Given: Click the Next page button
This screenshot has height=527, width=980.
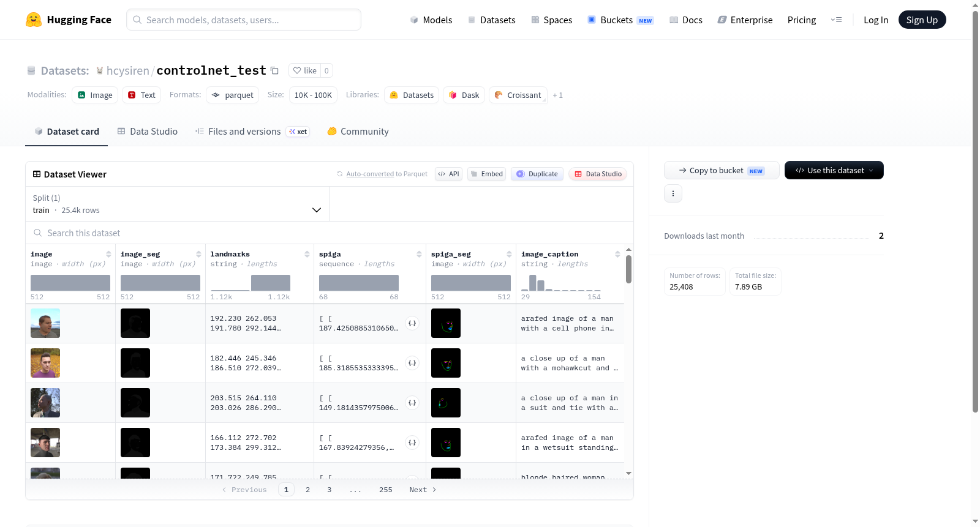Looking at the screenshot, I should [423, 490].
